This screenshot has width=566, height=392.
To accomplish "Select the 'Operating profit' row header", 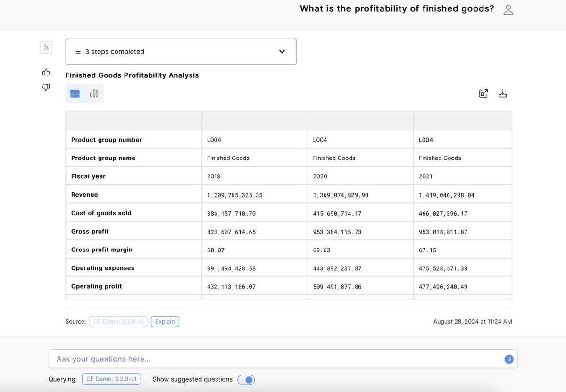I will point(97,287).
